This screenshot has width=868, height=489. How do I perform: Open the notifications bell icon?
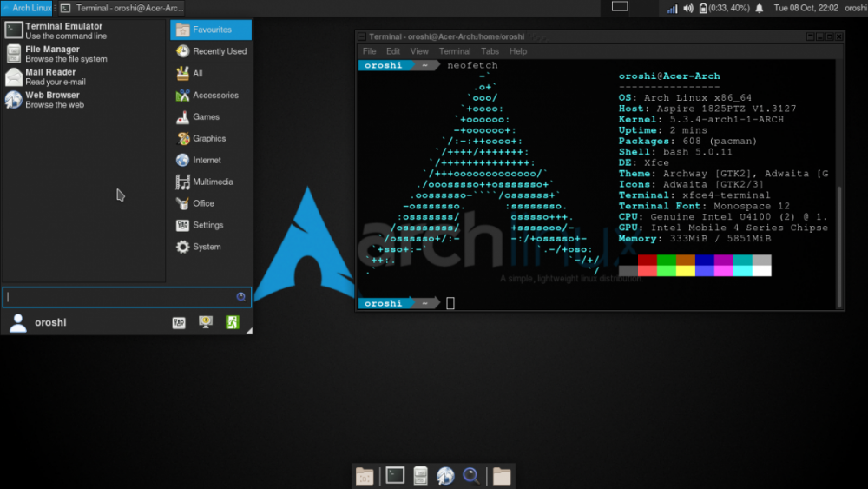click(759, 9)
